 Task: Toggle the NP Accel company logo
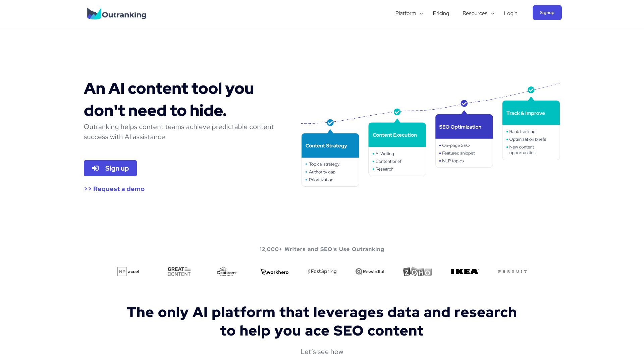pyautogui.click(x=128, y=271)
